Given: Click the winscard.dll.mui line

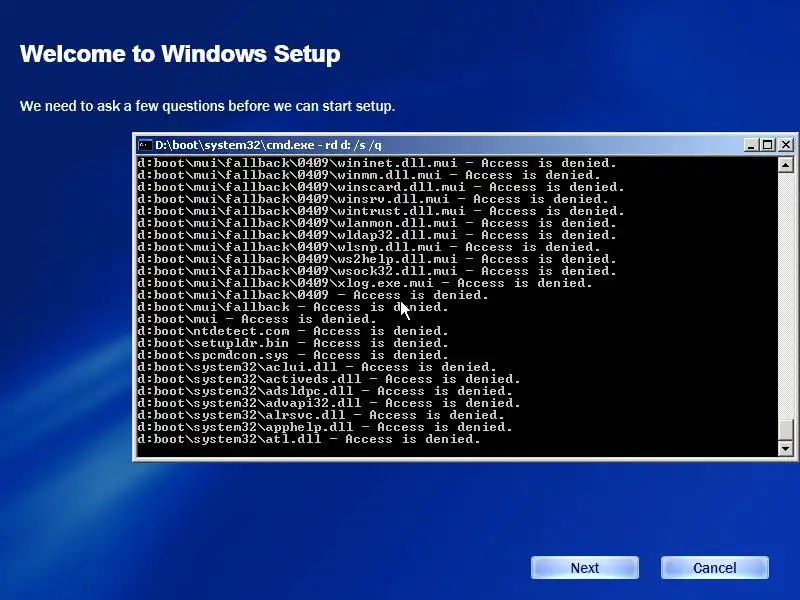Looking at the screenshot, I should (381, 187).
